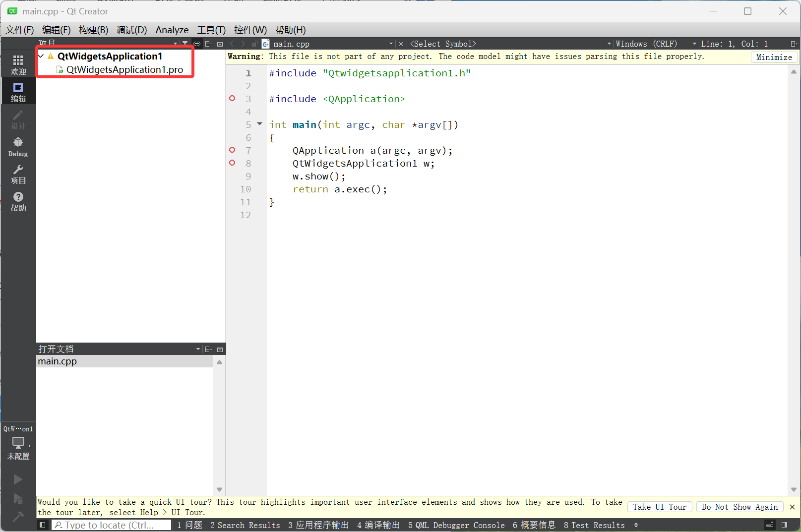Open the 工具(T) menu

(211, 30)
